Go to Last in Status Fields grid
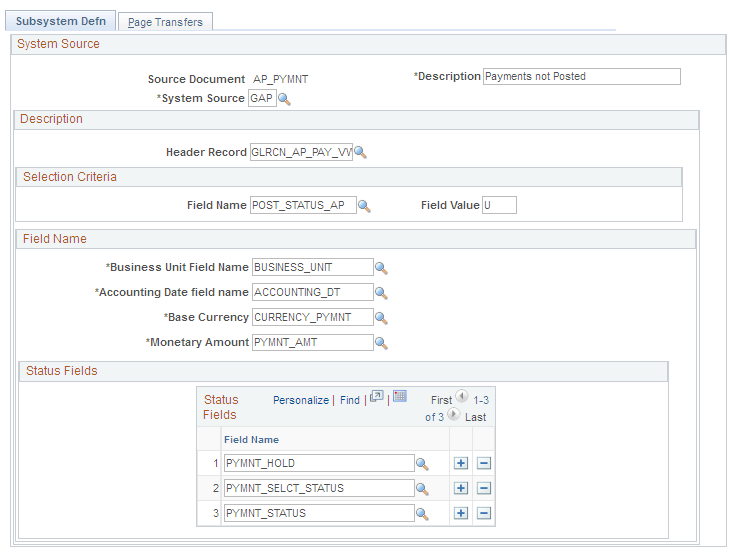 475,417
